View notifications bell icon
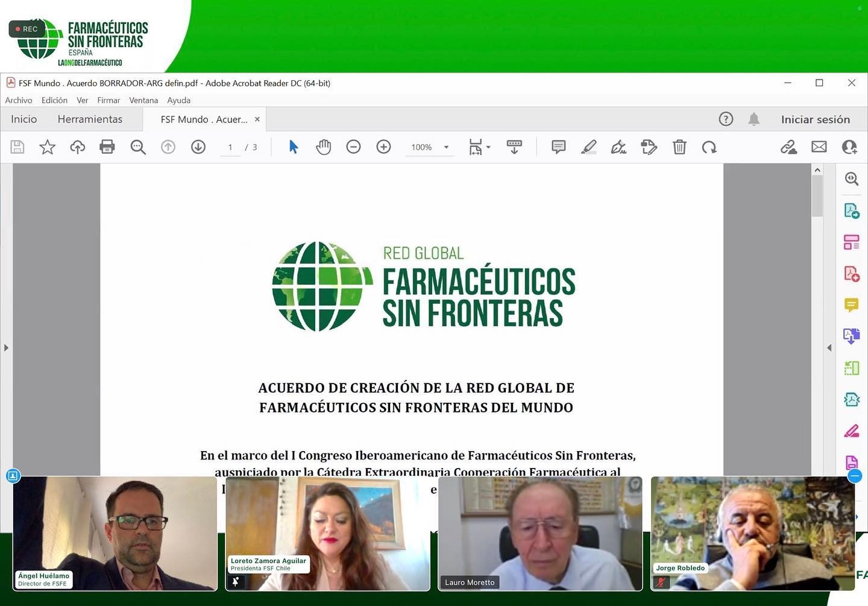Viewport: 868px width, 606px height. click(753, 119)
